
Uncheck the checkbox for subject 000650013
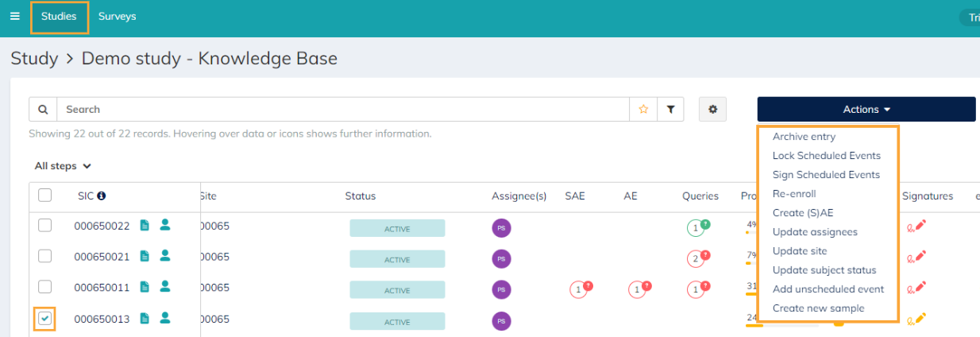click(x=45, y=319)
